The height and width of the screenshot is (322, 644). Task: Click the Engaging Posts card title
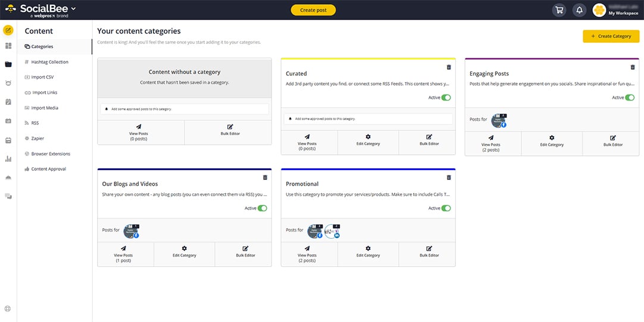(x=489, y=74)
